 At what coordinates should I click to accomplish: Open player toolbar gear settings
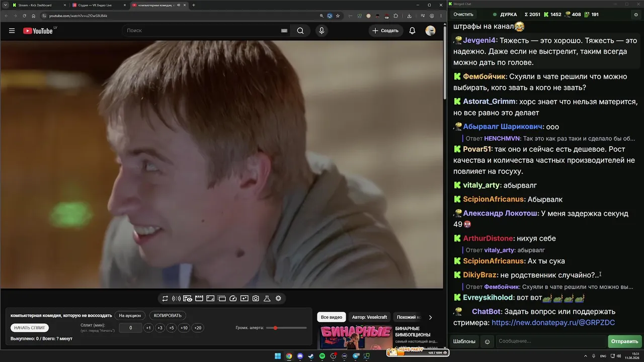tap(278, 299)
